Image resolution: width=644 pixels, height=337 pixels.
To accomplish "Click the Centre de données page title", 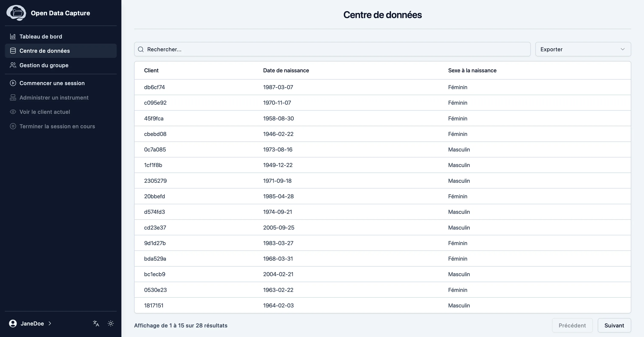I will tap(382, 15).
